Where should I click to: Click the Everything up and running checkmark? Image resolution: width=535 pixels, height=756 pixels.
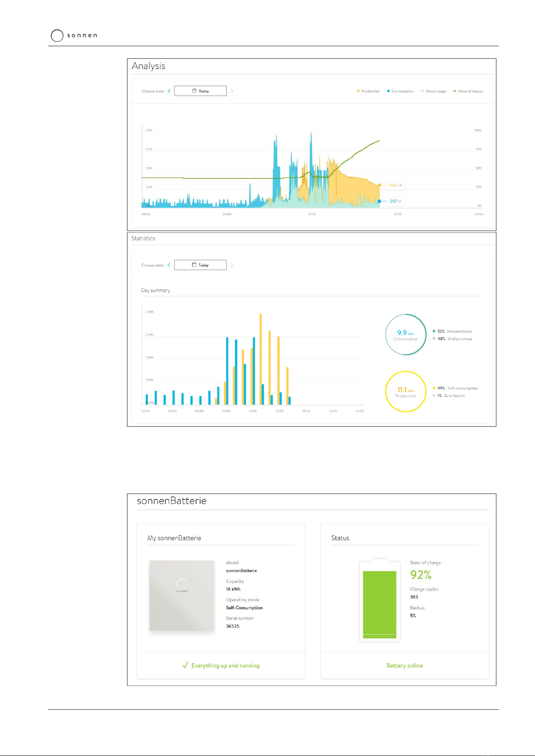(185, 665)
